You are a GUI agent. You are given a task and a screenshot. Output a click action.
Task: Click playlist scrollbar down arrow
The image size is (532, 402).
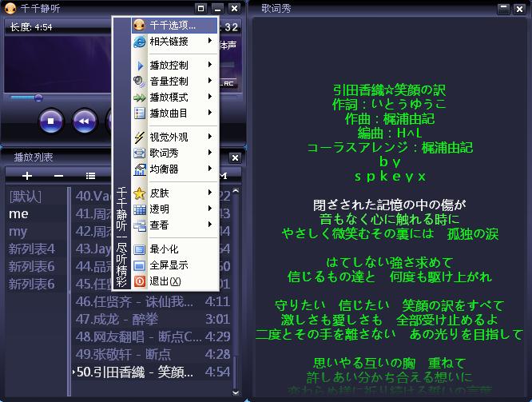[x=236, y=392]
